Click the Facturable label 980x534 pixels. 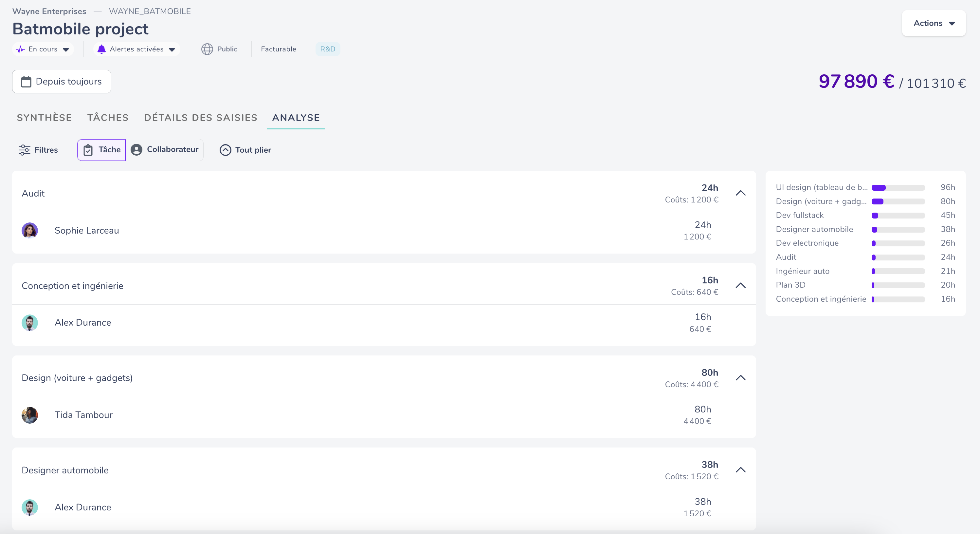[x=279, y=49]
